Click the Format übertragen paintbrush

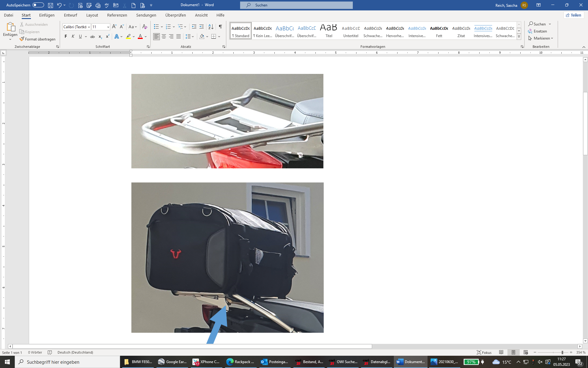point(37,39)
